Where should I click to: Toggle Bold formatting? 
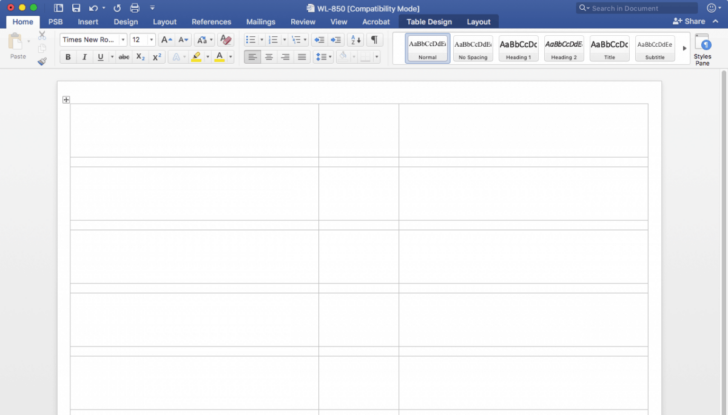click(68, 57)
